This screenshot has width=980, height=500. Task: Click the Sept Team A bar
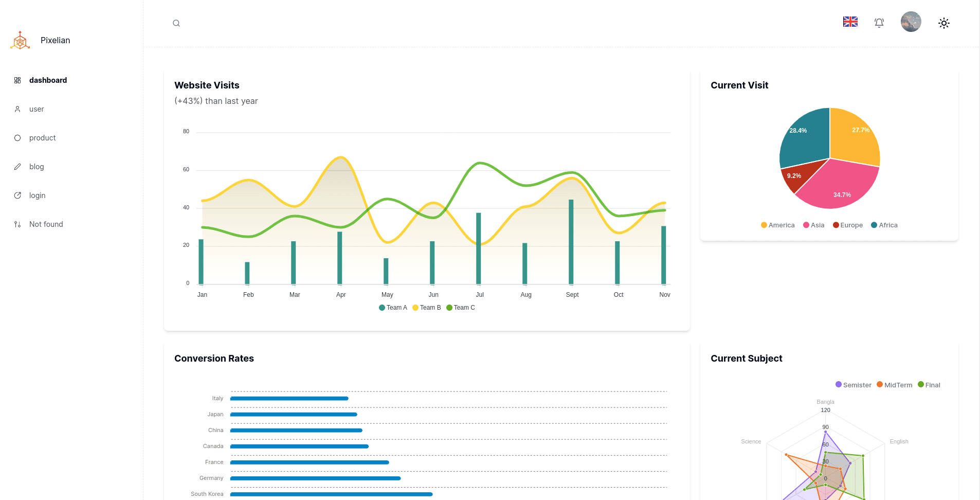(x=571, y=242)
